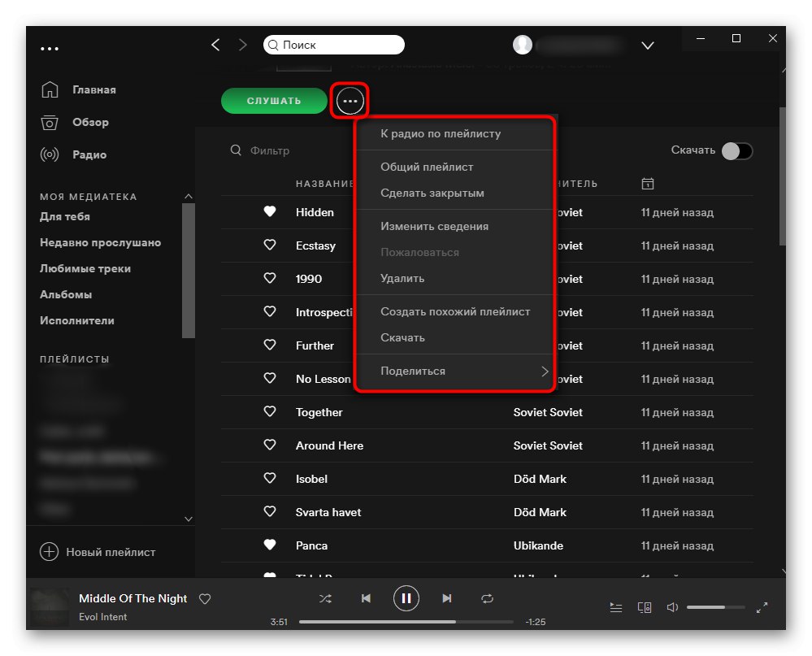Like the track No Lesson
Viewport: 812px width, 656px height.
(x=270, y=378)
